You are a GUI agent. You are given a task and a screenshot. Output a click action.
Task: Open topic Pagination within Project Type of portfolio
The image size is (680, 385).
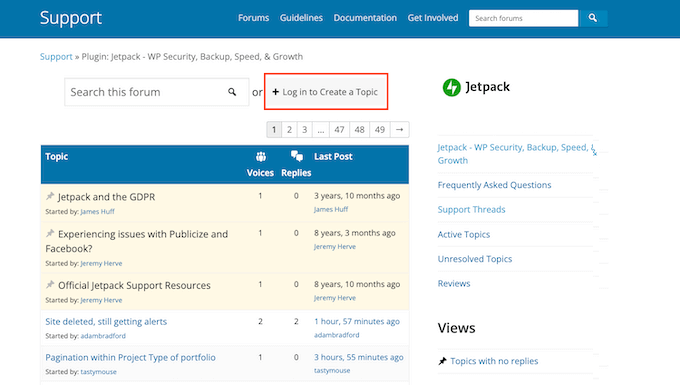click(x=130, y=357)
